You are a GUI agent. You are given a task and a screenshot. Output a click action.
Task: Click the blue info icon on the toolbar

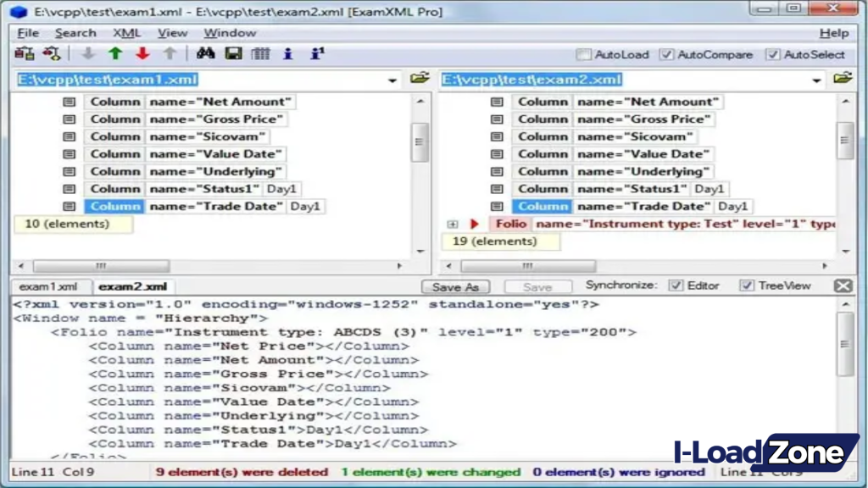(287, 54)
